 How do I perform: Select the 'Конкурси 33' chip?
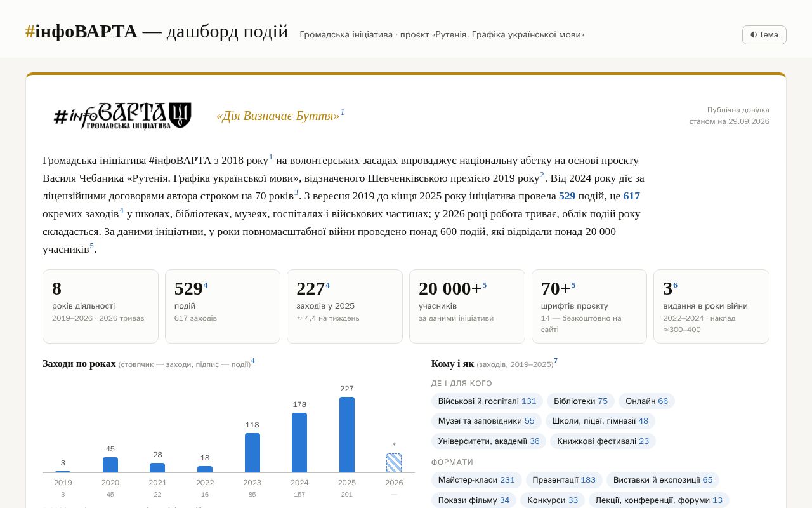point(553,500)
